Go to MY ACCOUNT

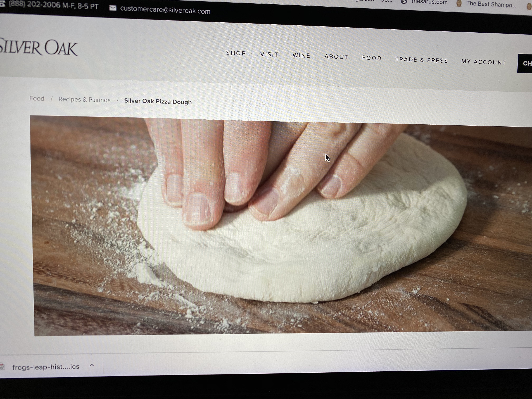click(x=483, y=62)
